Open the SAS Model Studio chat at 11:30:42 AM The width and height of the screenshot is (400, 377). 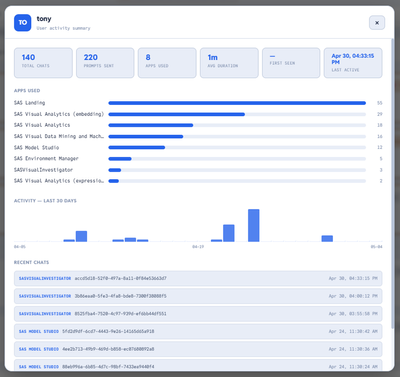pos(198,331)
